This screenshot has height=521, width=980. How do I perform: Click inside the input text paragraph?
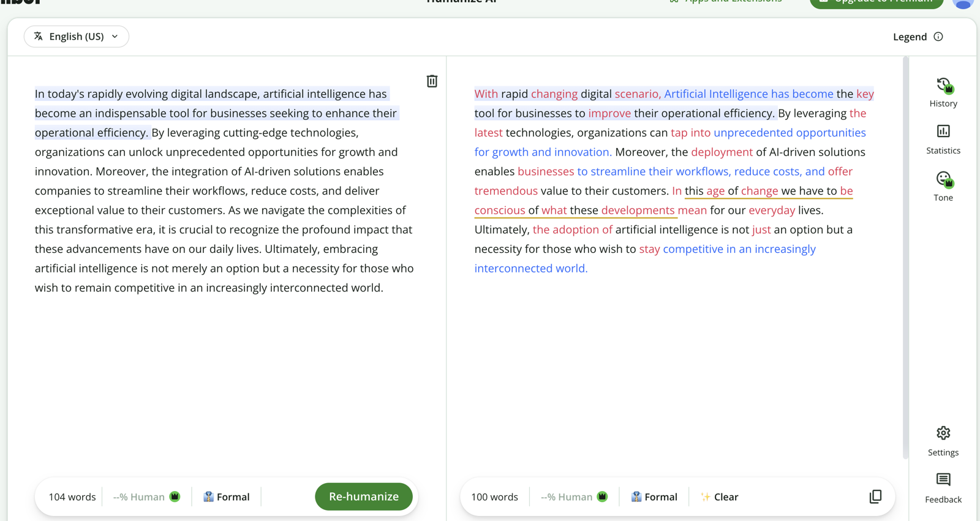point(225,190)
